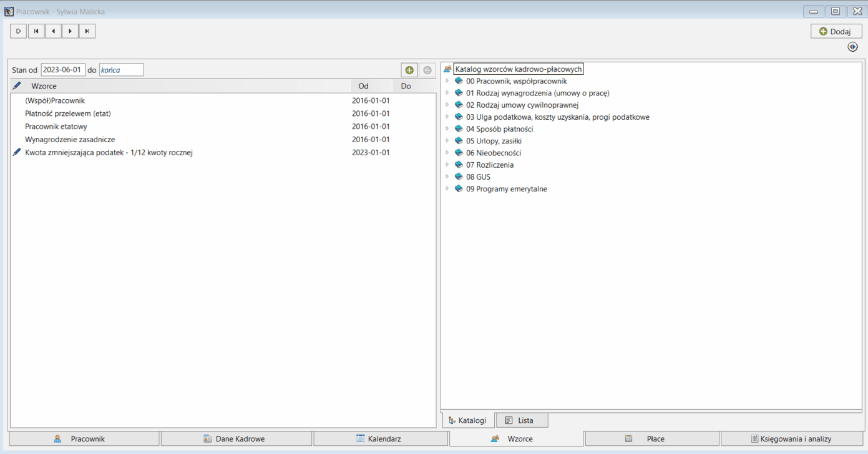
Task: Click the 'do końca' date field
Action: (121, 70)
